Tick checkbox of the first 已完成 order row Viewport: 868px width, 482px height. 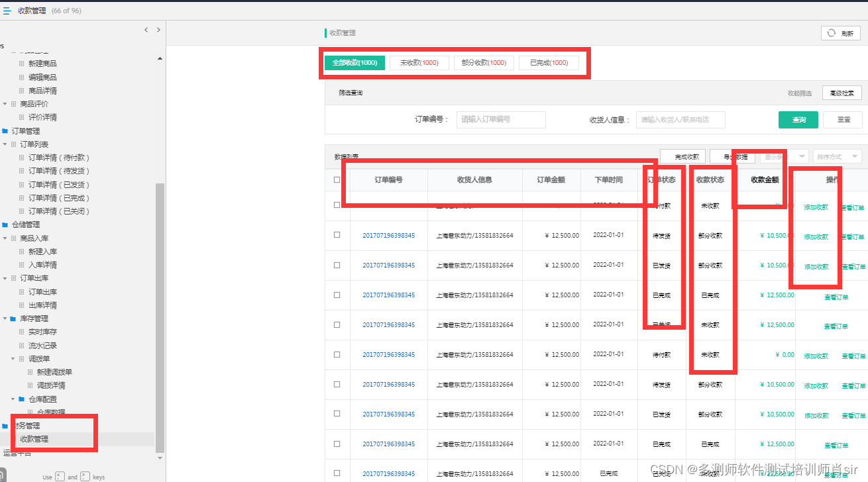click(x=337, y=295)
